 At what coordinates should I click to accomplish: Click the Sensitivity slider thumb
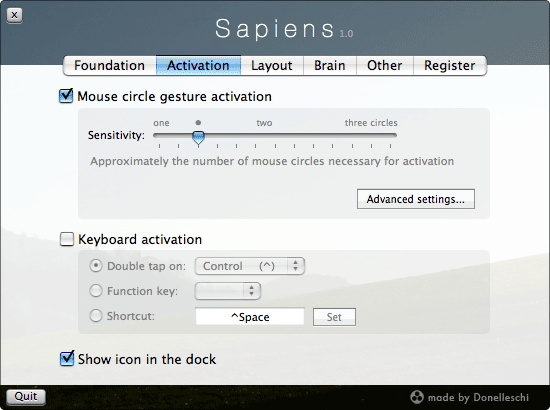199,137
